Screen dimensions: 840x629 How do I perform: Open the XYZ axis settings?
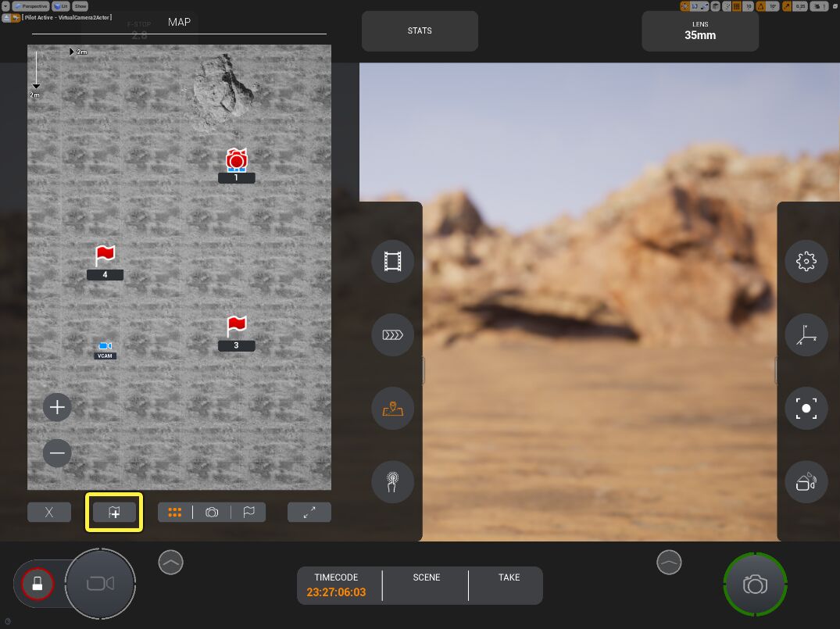(806, 335)
